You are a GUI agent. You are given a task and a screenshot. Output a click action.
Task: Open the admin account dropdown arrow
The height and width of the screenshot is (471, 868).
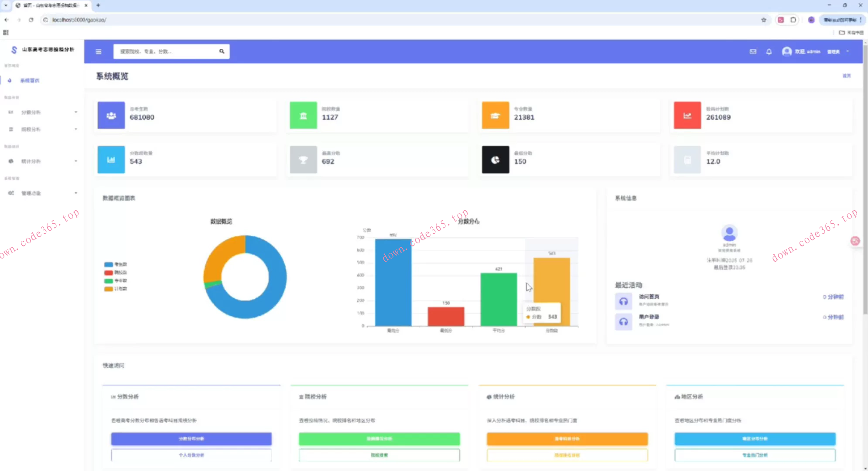[847, 51]
